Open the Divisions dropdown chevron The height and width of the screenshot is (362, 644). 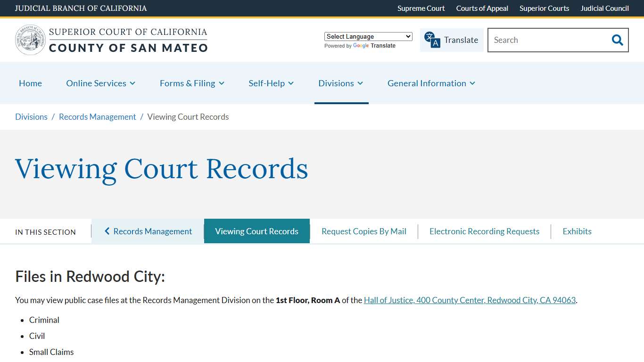coord(361,83)
